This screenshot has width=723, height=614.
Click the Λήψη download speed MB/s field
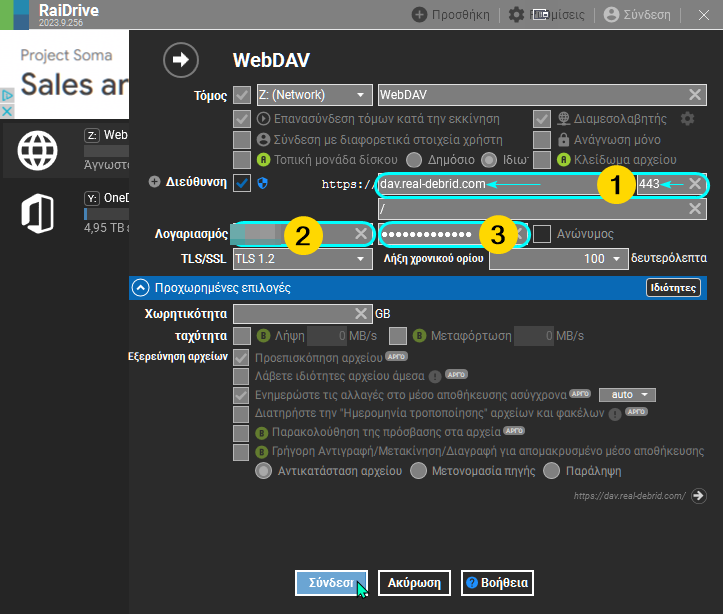pos(327,336)
